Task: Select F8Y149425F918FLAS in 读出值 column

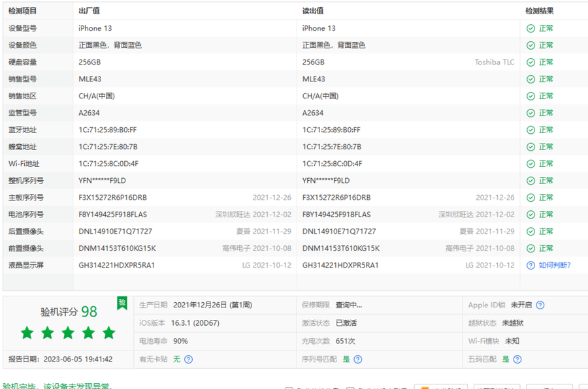Action: (x=336, y=215)
